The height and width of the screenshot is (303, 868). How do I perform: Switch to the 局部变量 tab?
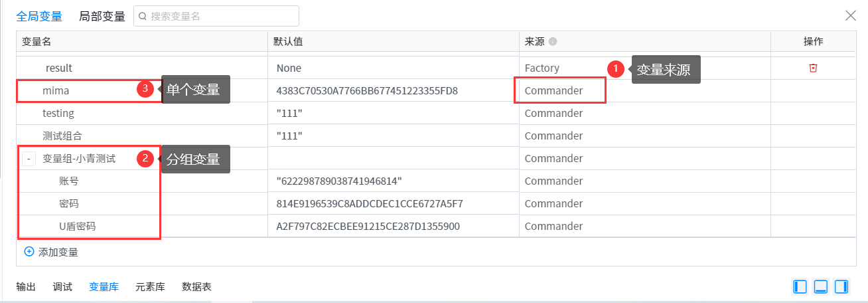(102, 16)
